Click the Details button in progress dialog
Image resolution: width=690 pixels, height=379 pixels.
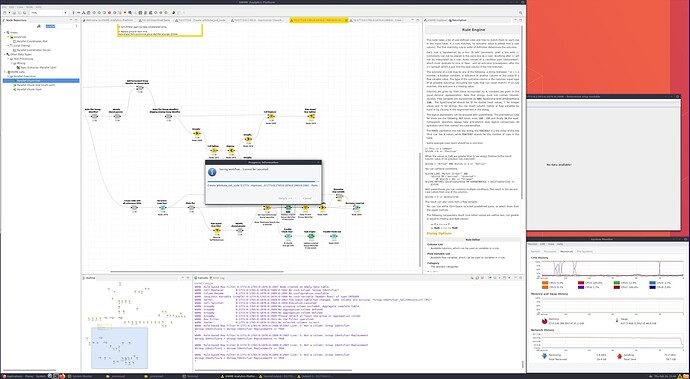[x=285, y=198]
